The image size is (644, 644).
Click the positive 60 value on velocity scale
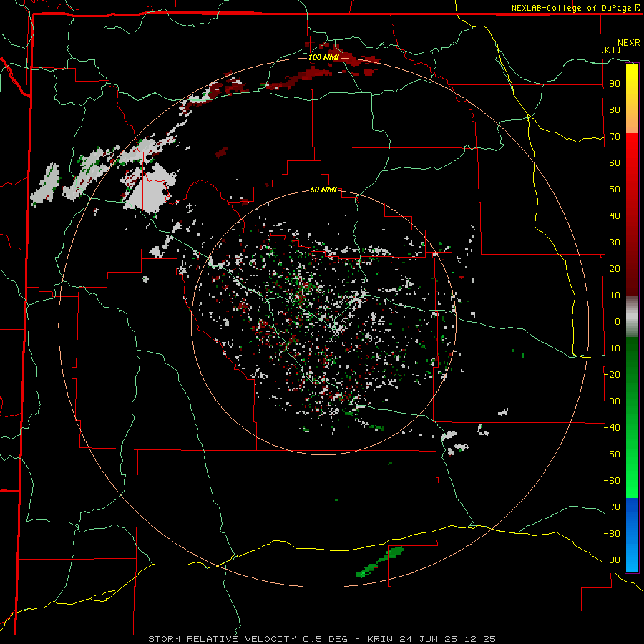[x=615, y=162]
